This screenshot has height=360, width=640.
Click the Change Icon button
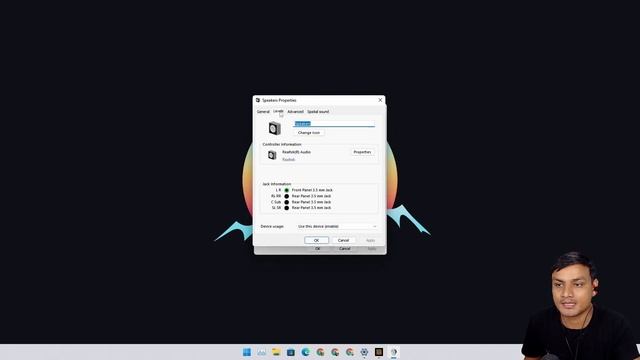click(309, 133)
